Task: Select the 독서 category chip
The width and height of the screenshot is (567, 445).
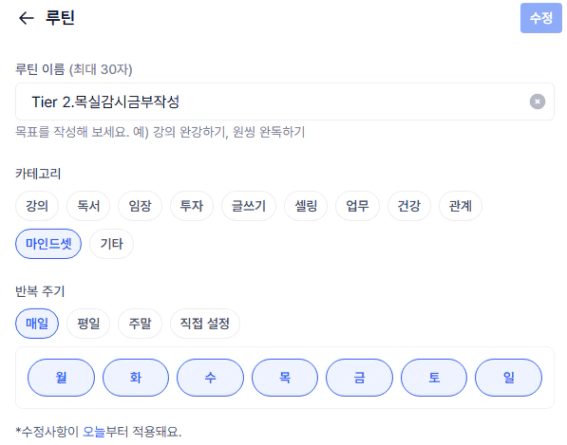Action: tap(88, 206)
